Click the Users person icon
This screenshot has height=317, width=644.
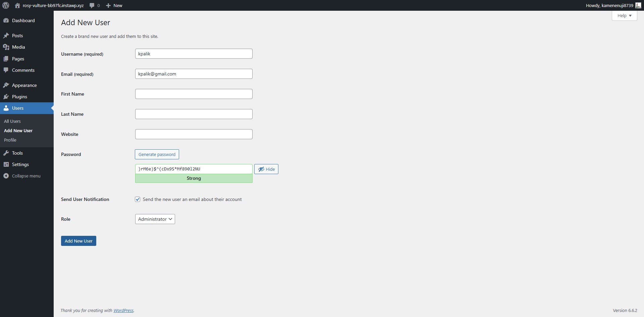[6, 108]
